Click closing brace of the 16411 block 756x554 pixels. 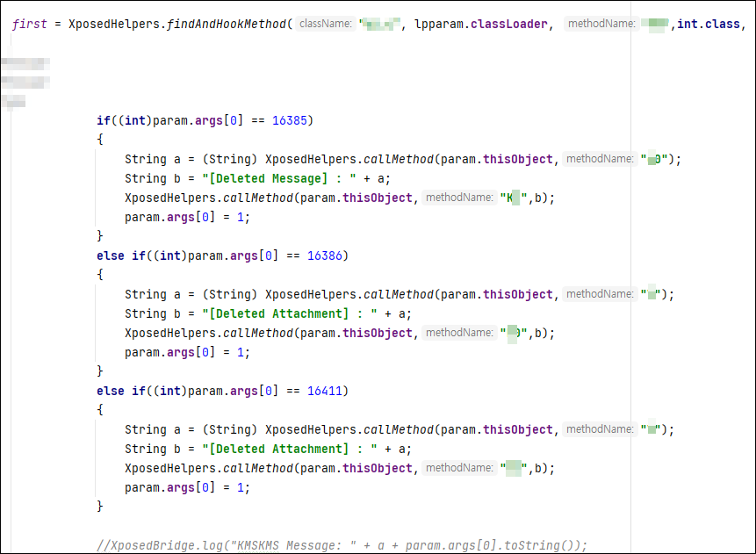coord(100,507)
